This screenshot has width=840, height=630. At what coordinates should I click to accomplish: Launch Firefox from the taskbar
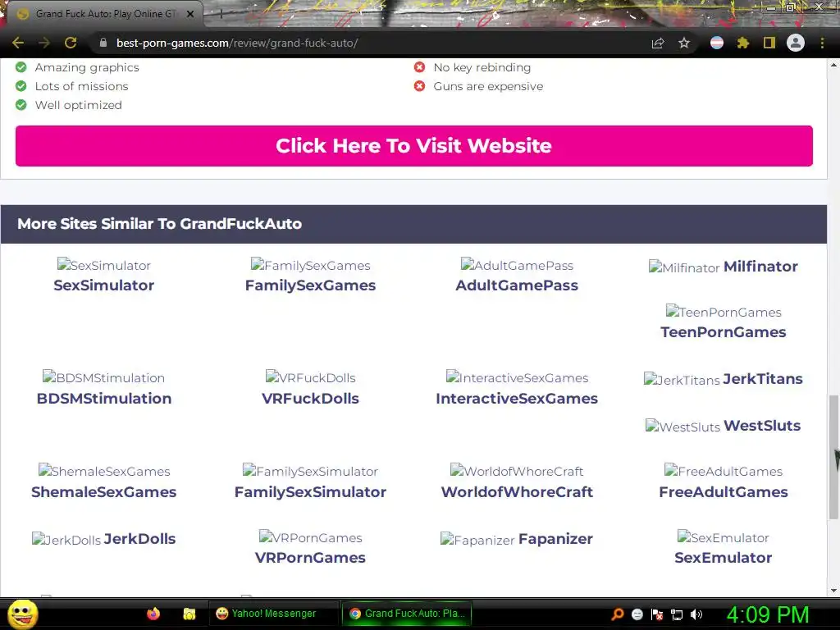point(153,614)
